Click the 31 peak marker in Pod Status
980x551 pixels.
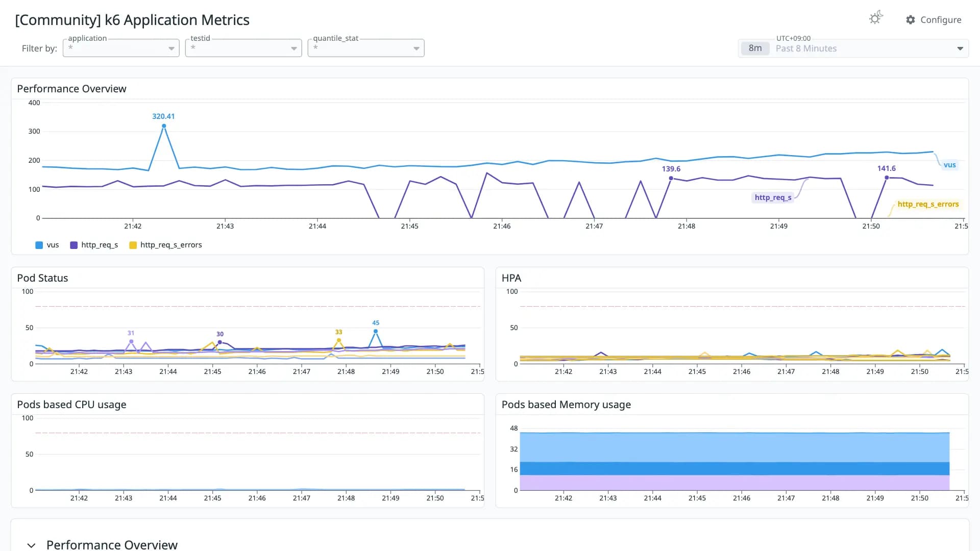click(131, 342)
